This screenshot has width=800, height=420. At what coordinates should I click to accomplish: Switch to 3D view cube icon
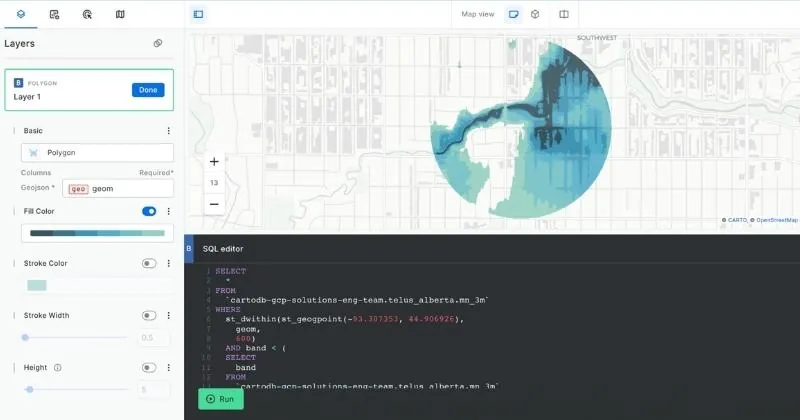[536, 14]
